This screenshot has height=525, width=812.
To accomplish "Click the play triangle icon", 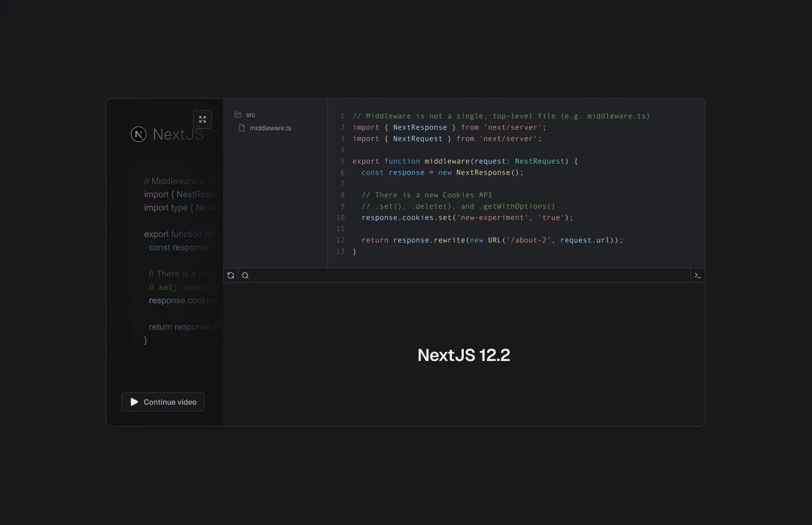I will [x=134, y=402].
